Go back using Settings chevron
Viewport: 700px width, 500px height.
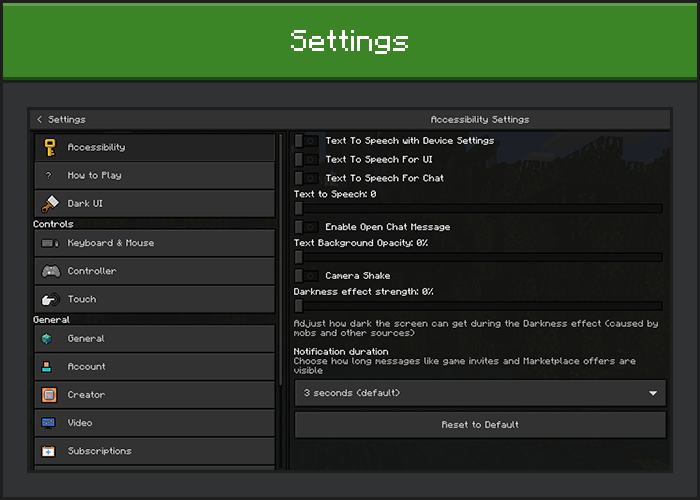click(x=40, y=119)
